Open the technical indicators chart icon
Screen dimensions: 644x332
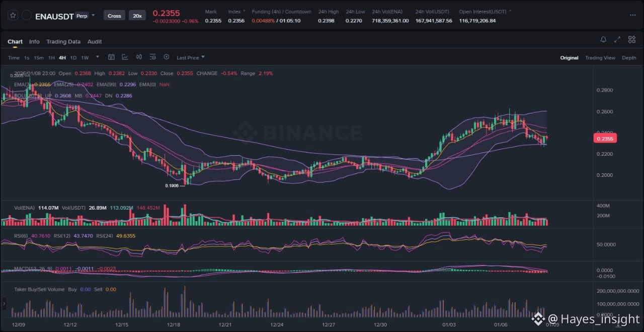[x=125, y=57]
